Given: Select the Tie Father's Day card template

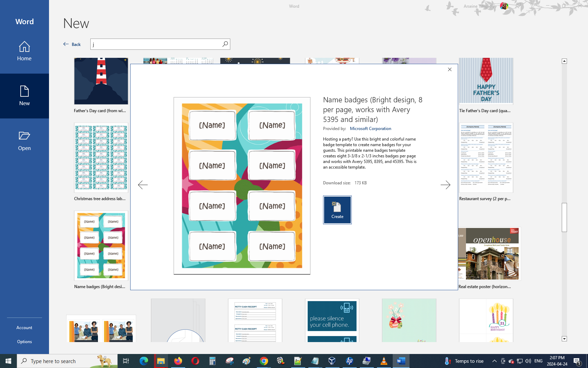Looking at the screenshot, I should click(x=486, y=81).
